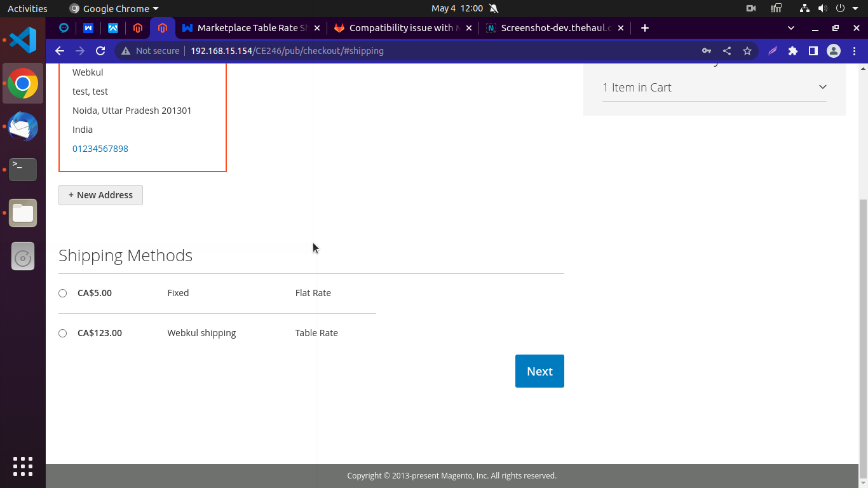The width and height of the screenshot is (868, 488).
Task: Open the Google Chrome app menu in top bar
Action: tap(114, 8)
